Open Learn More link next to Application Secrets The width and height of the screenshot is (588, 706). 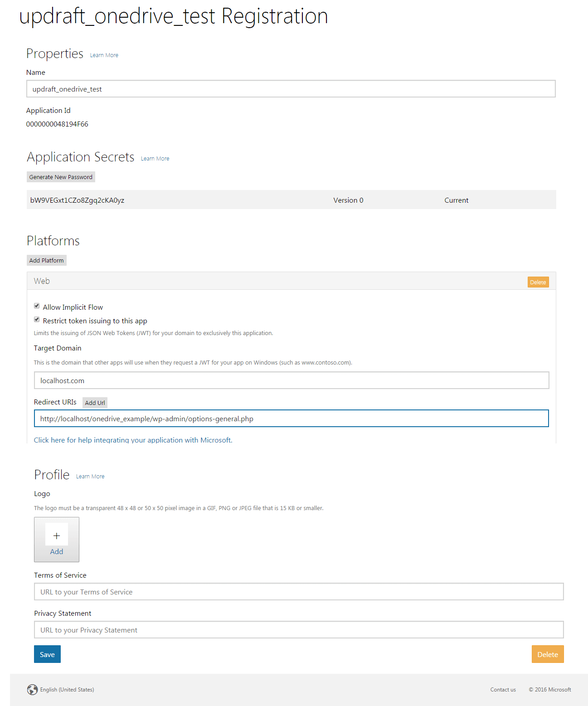pos(155,159)
